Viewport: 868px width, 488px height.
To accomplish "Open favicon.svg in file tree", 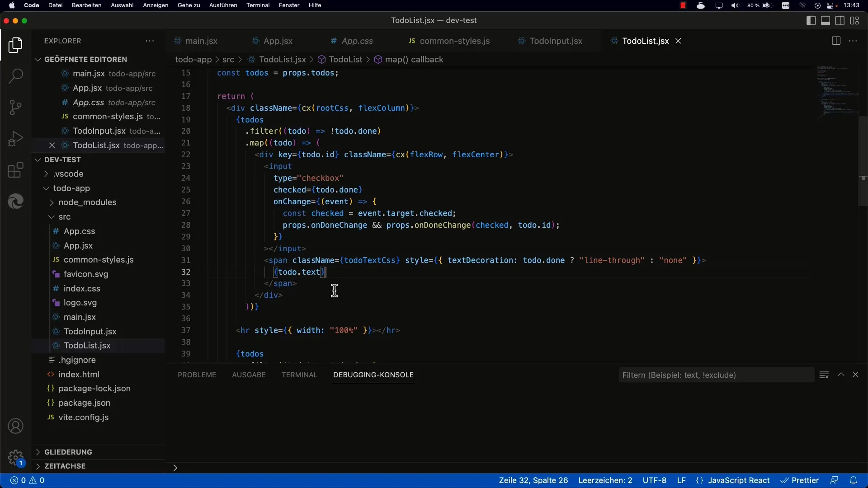I will tap(86, 274).
